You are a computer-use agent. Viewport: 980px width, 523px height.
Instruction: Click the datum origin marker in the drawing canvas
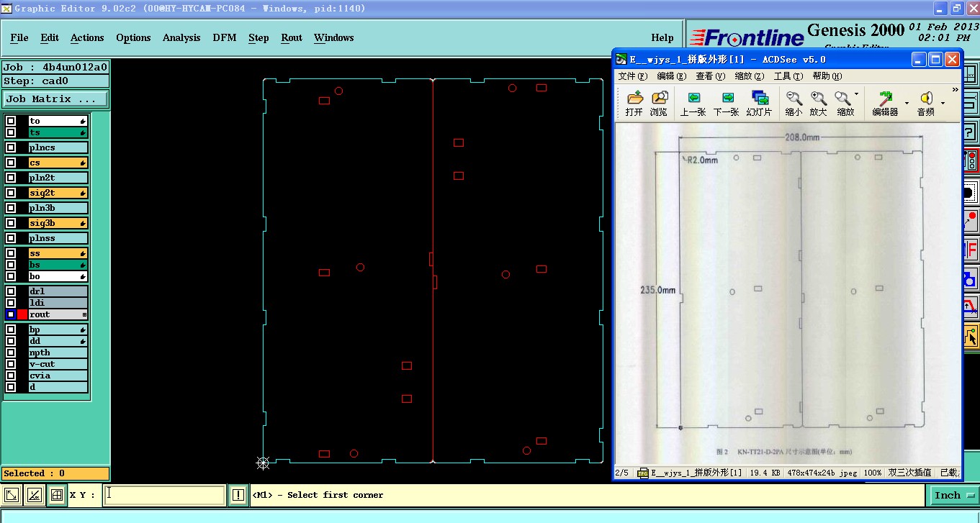click(x=263, y=463)
